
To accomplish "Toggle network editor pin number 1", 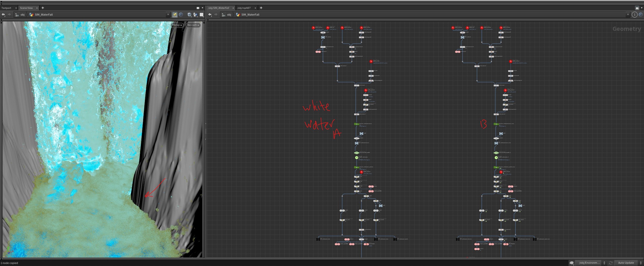I will click(634, 15).
